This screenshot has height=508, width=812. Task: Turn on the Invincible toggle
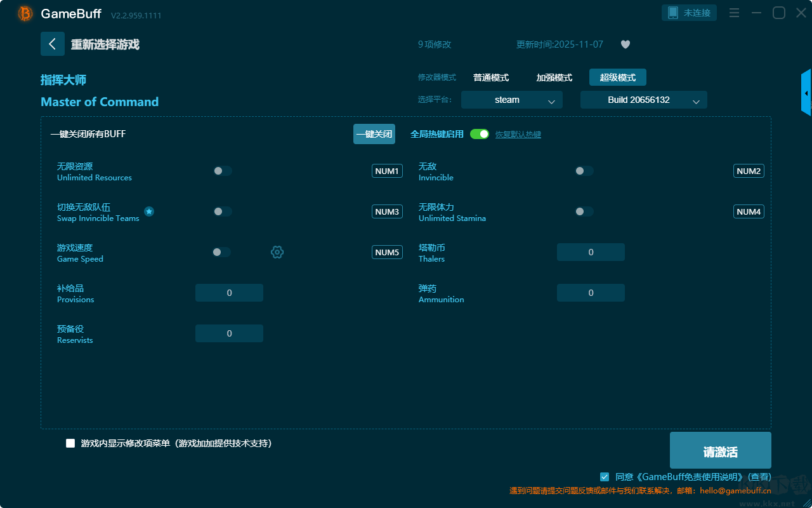pyautogui.click(x=584, y=171)
